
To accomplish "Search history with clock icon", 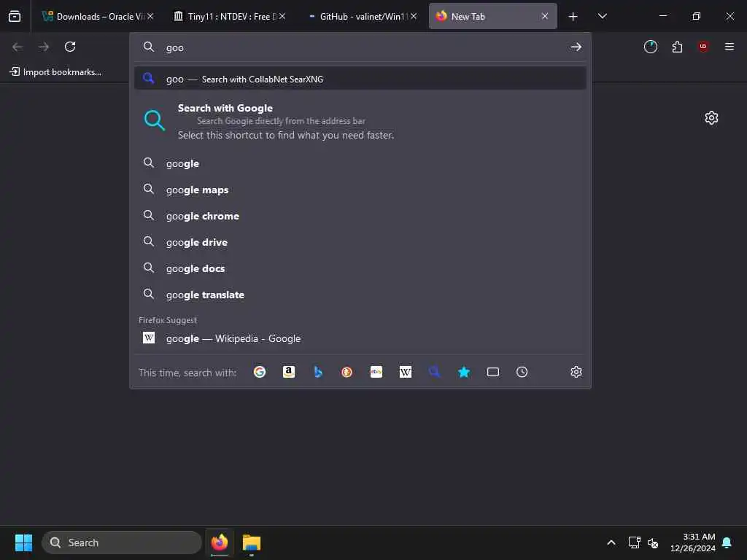I will pyautogui.click(x=522, y=372).
